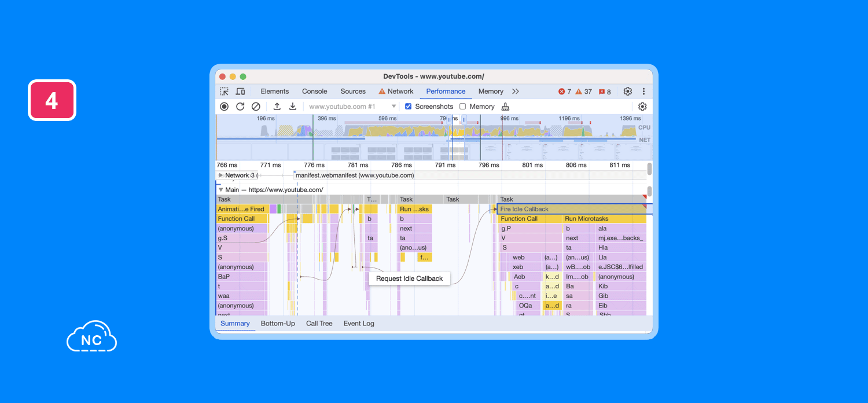Screen dimensions: 868x403
Task: Open the www.youtube.com #1 profile dropdown
Action: pyautogui.click(x=352, y=107)
